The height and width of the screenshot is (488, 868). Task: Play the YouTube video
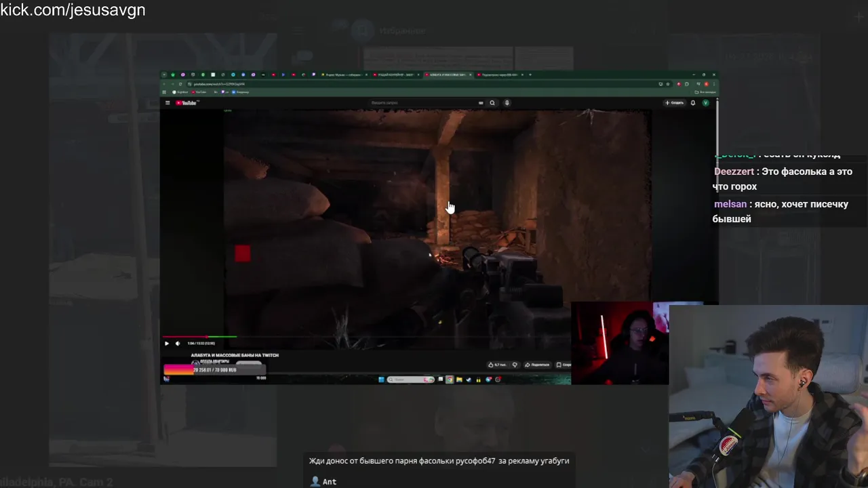tap(167, 344)
